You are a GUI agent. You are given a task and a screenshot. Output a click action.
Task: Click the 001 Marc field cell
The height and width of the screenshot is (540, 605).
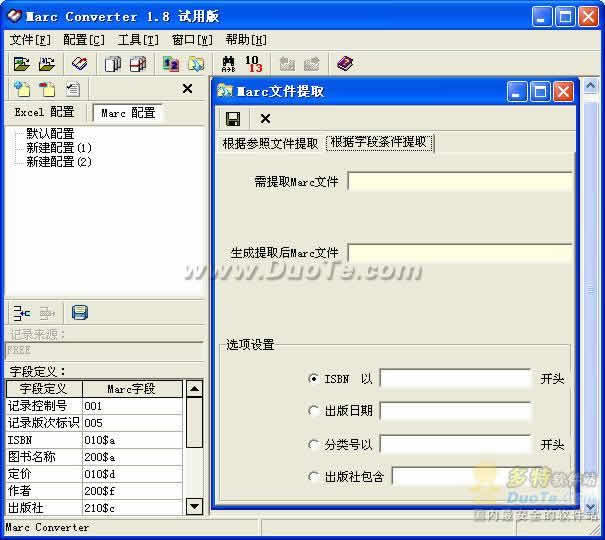point(132,406)
